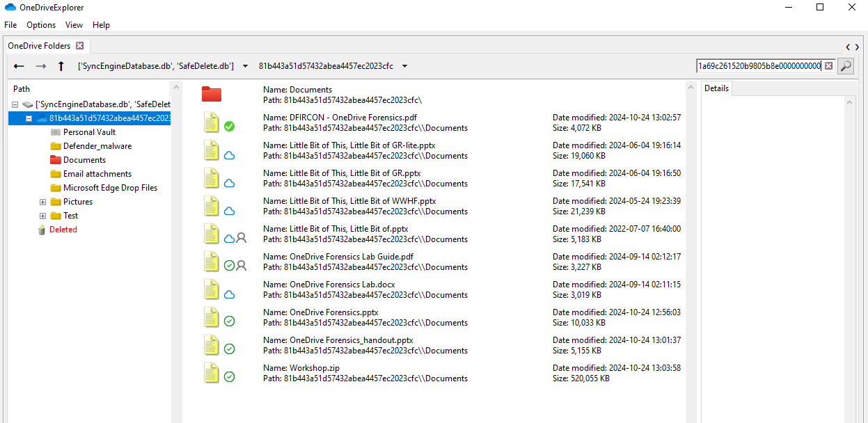Click 'Date modified: 2024-10-24 13:02:57' text

[617, 118]
